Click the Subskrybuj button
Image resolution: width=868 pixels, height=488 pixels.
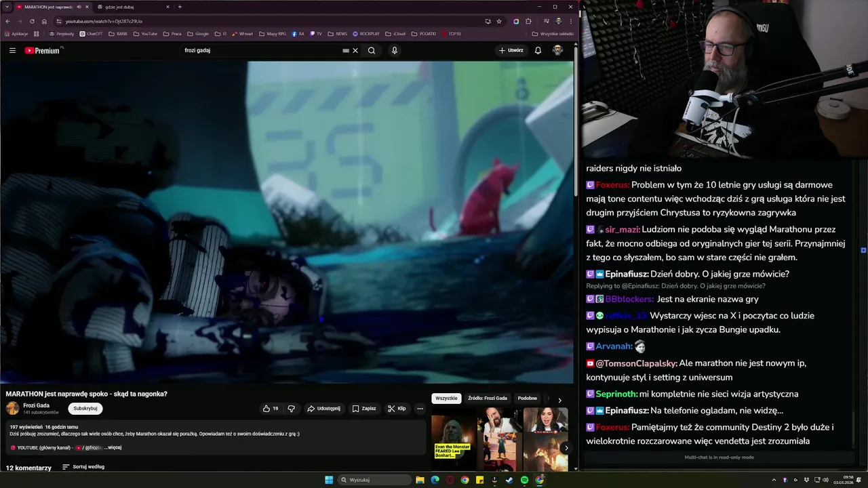85,409
